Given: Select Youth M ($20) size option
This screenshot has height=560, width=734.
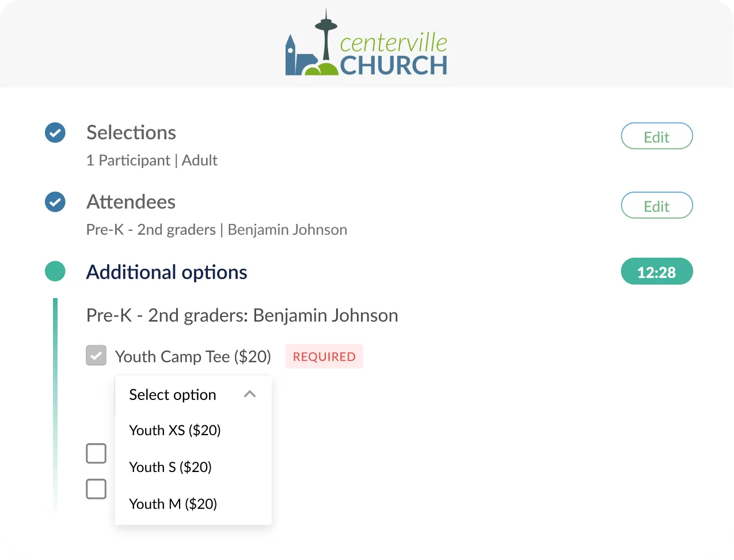Looking at the screenshot, I should [x=173, y=504].
